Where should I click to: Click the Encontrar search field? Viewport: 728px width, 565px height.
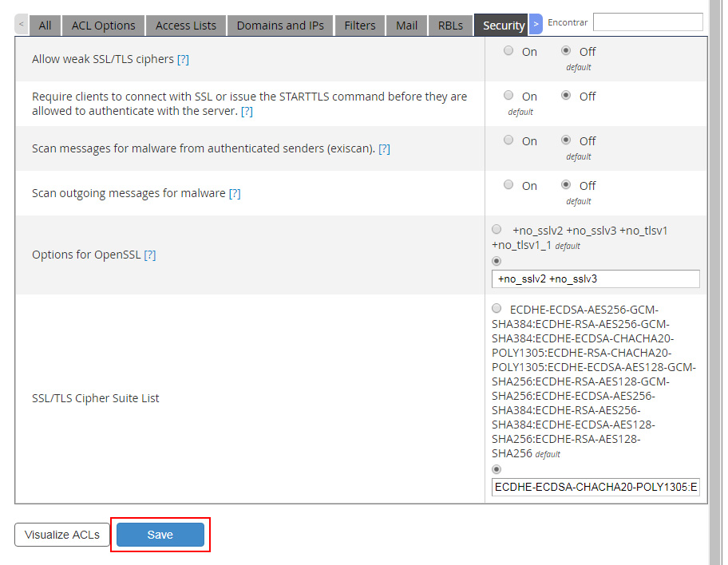tap(647, 22)
